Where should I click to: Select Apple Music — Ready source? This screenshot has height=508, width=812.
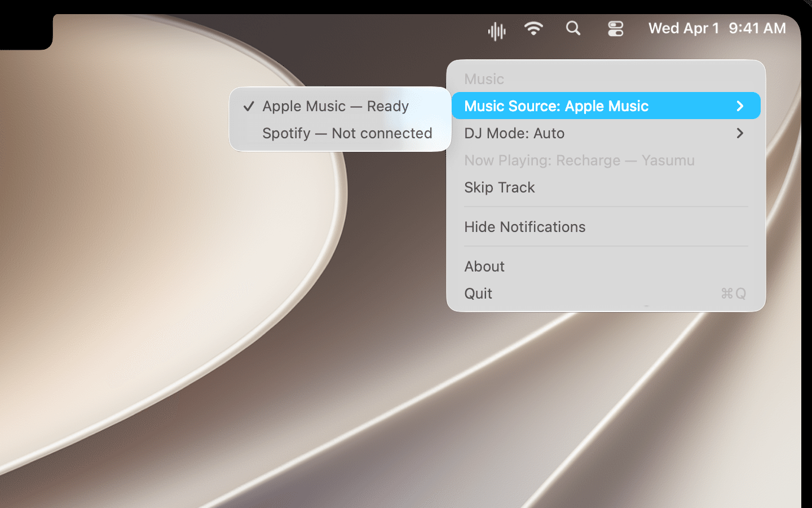click(x=340, y=106)
